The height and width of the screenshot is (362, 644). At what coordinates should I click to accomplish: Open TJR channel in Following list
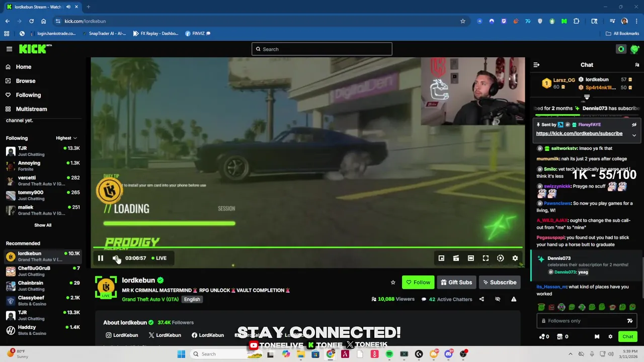tap(42, 151)
